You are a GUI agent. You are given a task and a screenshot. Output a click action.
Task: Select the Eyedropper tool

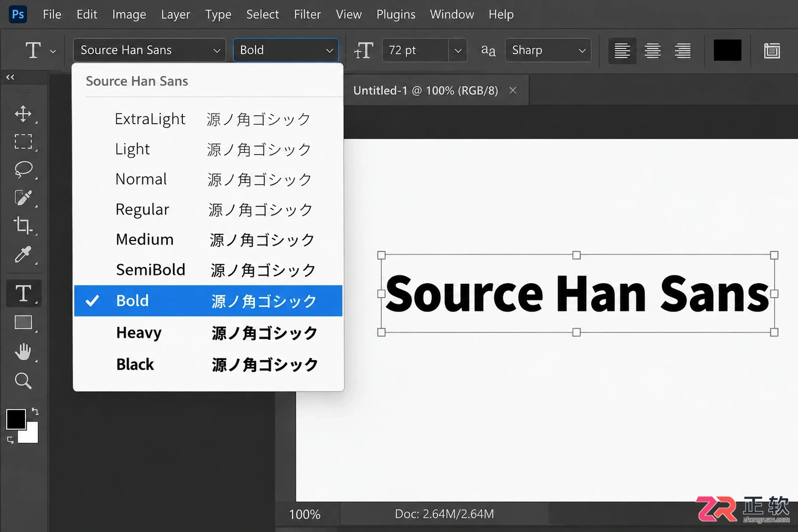[23, 254]
